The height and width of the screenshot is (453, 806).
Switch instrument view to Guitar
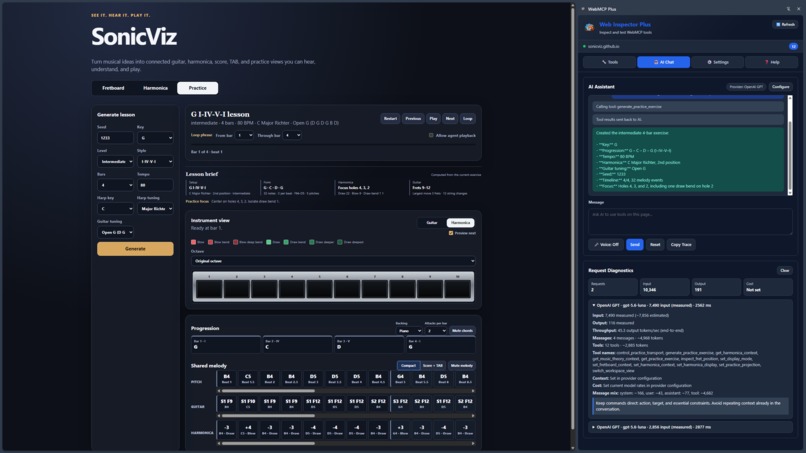(x=432, y=223)
